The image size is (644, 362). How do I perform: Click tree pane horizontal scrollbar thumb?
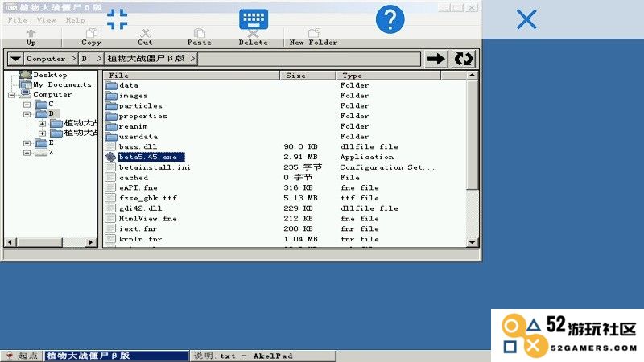tap(39, 242)
